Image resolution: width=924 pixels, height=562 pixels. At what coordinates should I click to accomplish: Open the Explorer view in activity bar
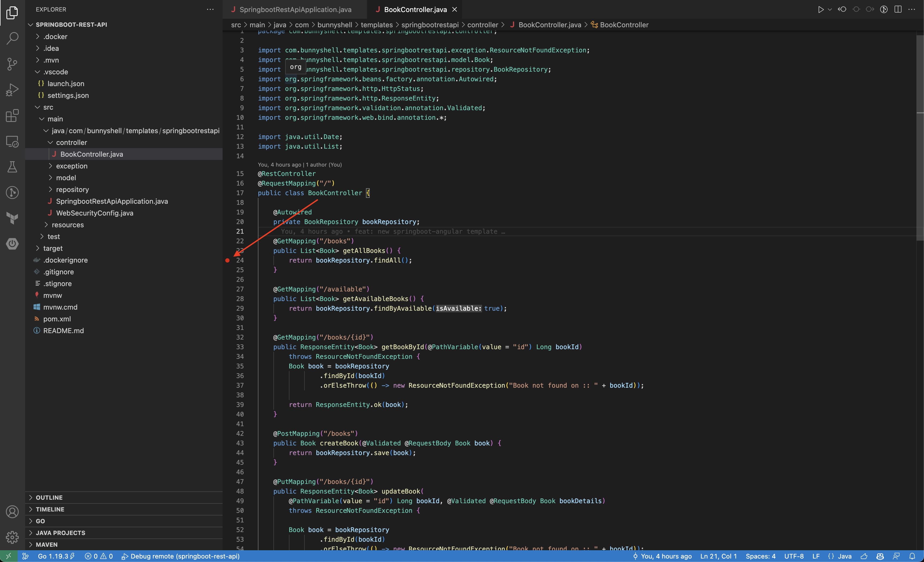(x=12, y=13)
